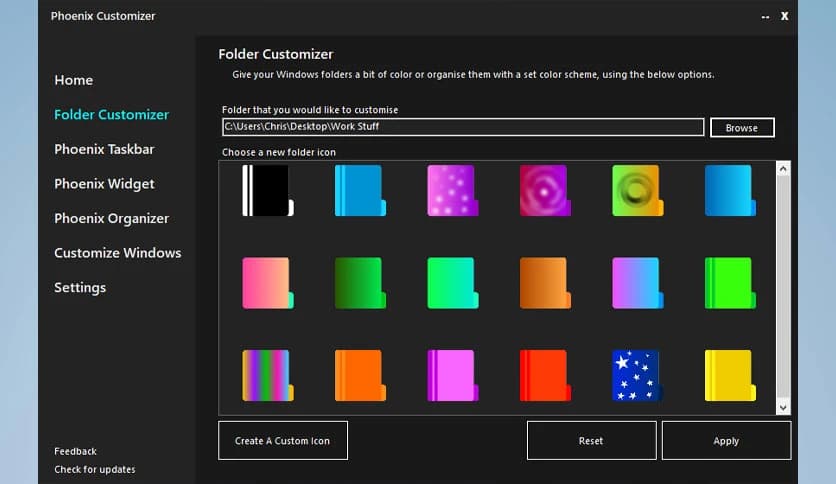The width and height of the screenshot is (836, 484).
Task: Open Phoenix Taskbar section
Action: (104, 149)
